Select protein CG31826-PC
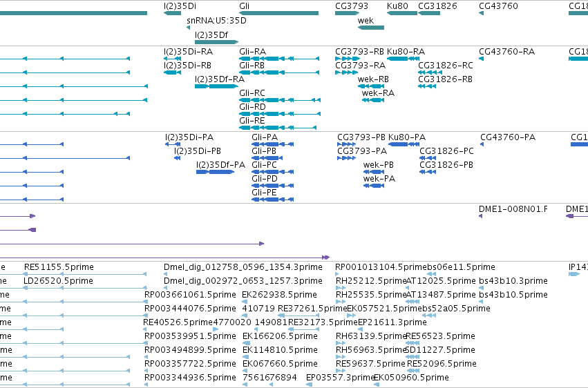The image size is (588, 388). pyautogui.click(x=428, y=158)
